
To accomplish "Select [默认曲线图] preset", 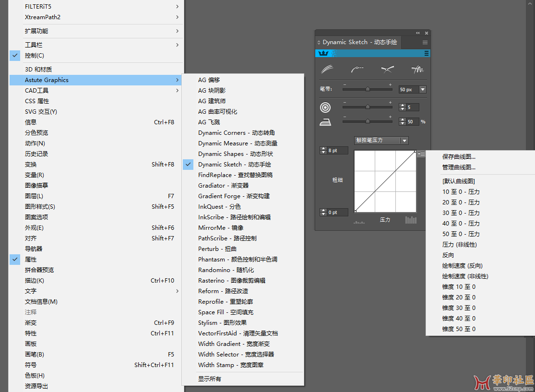I will [x=480, y=181].
